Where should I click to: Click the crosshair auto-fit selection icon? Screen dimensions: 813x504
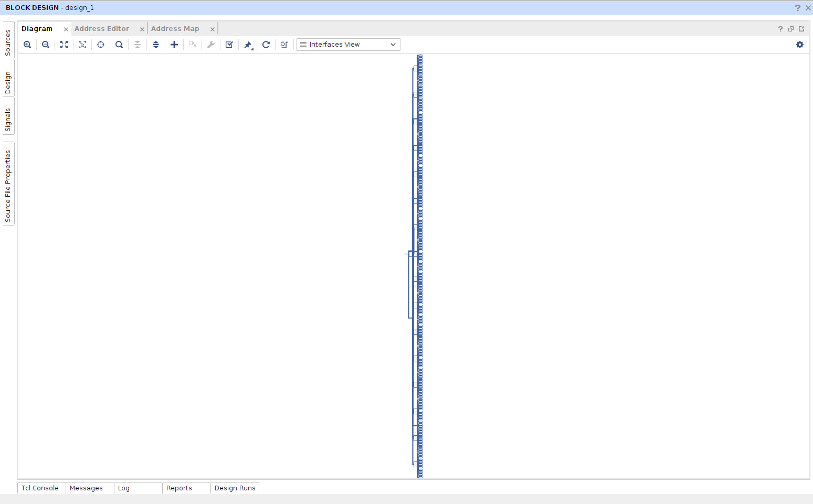click(x=101, y=45)
